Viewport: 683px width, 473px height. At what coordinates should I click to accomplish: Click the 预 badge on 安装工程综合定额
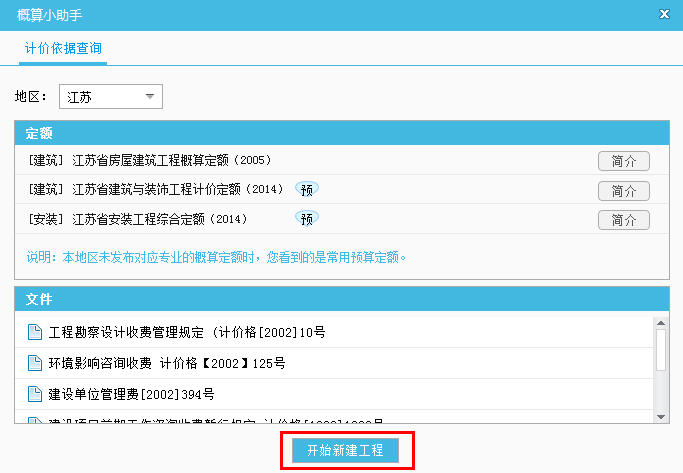tap(306, 218)
